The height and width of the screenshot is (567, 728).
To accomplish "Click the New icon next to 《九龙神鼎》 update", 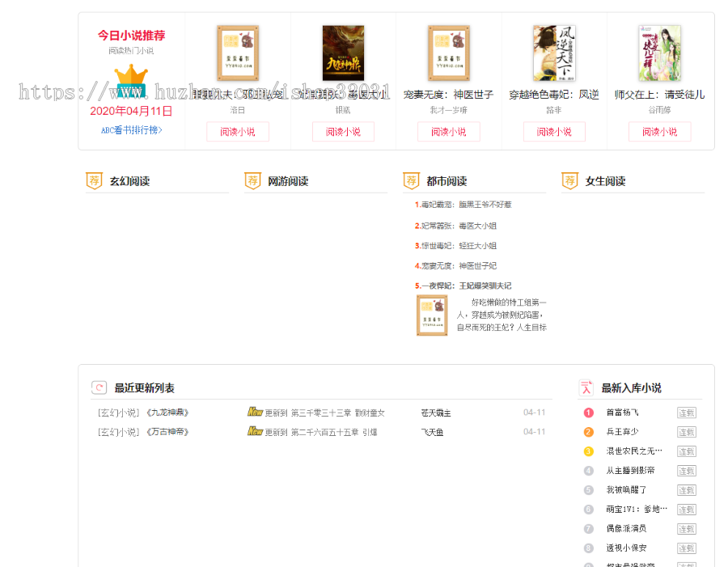I will 256,411.
